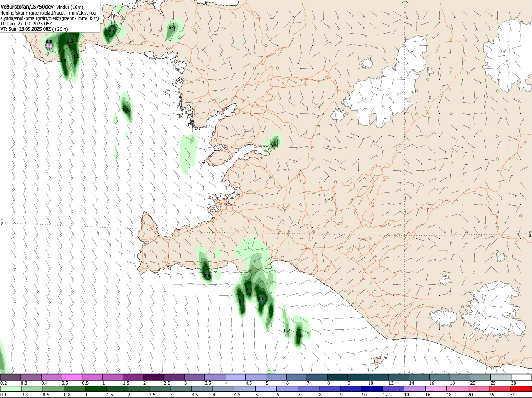Click the 'slydda/snjókoma' legend description line
Image resolution: width=532 pixels, height=398 pixels.
click(49, 18)
